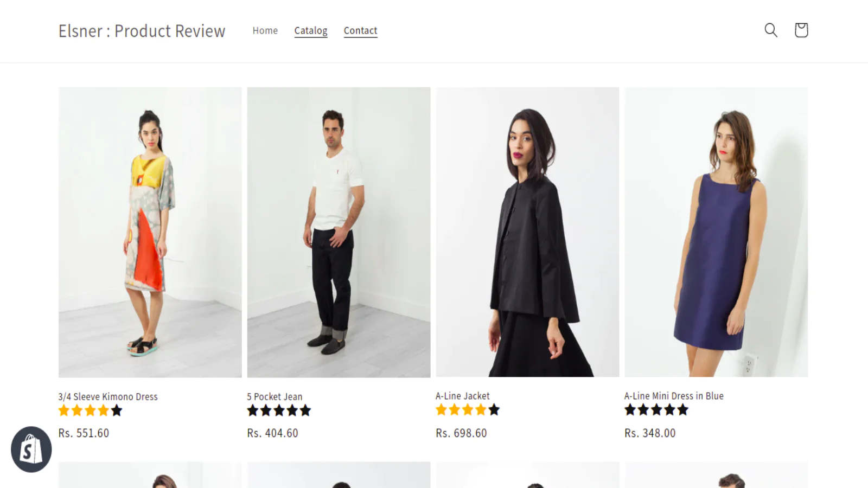
Task: Open the A-Line Mini Dress in Blue link
Action: pos(674,396)
